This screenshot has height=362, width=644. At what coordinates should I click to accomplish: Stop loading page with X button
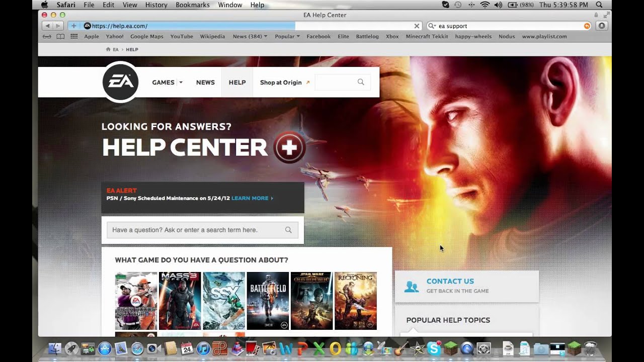point(417,26)
